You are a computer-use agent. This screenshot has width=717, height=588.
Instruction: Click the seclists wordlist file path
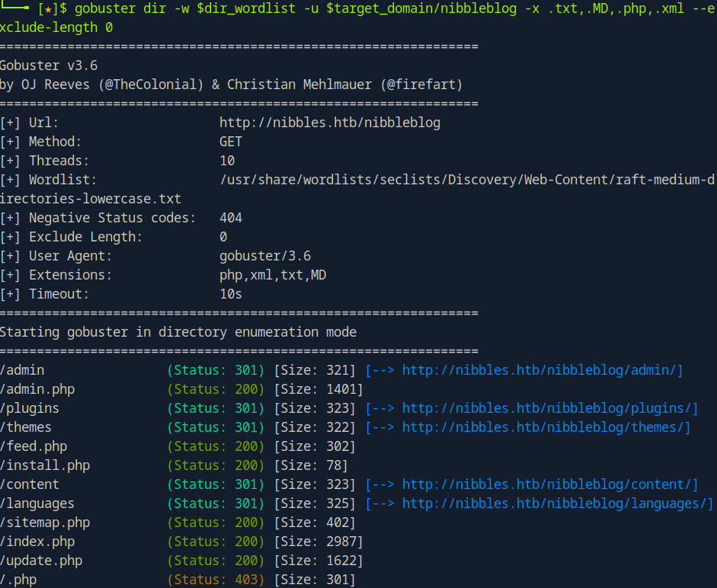(466, 180)
